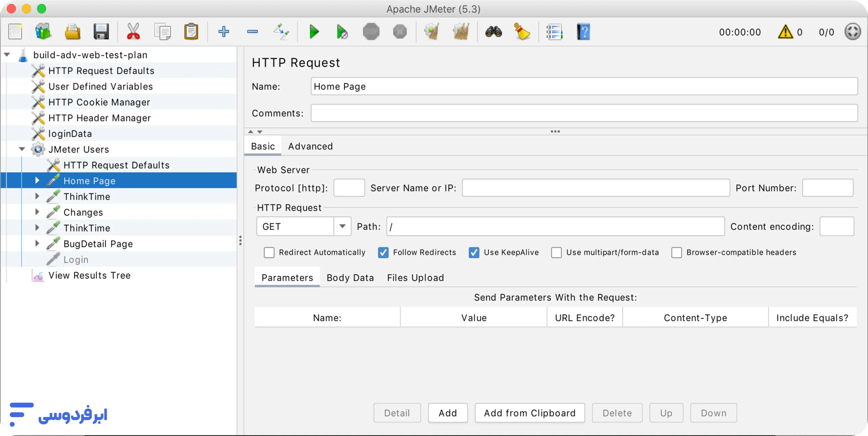This screenshot has height=436, width=868.
Task: Save the test plan using the disk icon
Action: (x=101, y=31)
